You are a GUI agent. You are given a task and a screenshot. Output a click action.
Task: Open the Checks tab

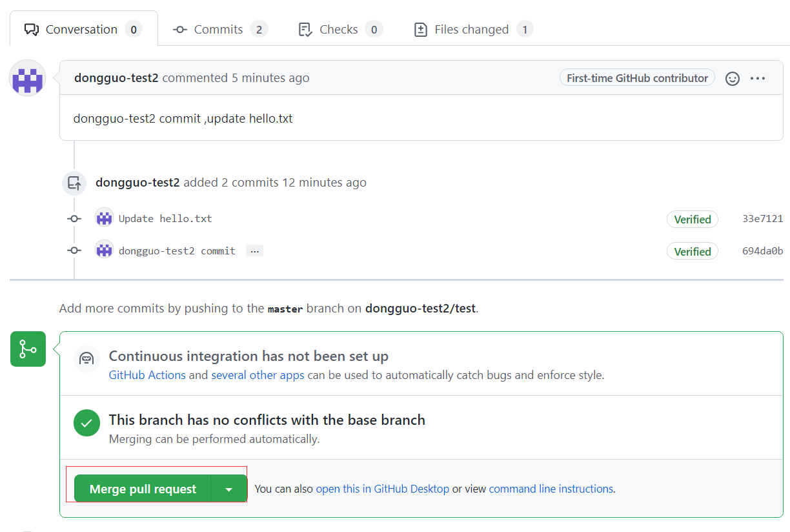click(x=340, y=29)
